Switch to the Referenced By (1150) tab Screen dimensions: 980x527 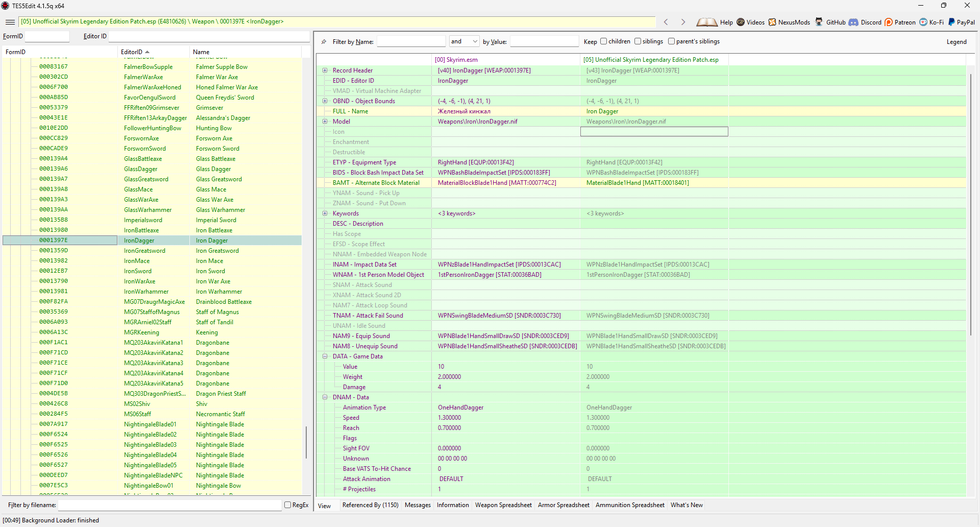pos(370,505)
